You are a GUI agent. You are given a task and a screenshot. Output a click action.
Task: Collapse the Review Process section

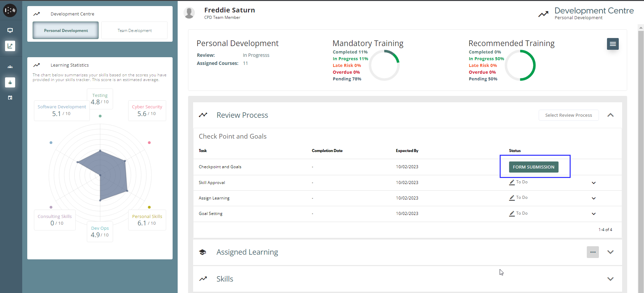610,115
